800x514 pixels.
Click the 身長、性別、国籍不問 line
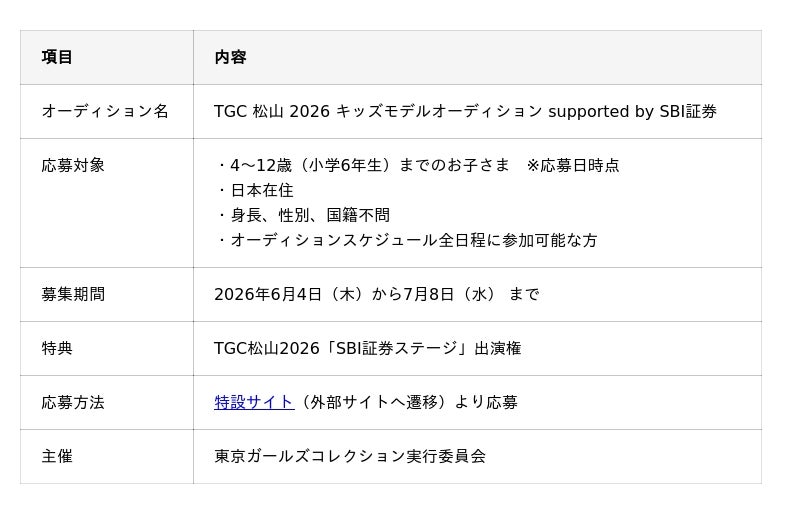[x=304, y=215]
